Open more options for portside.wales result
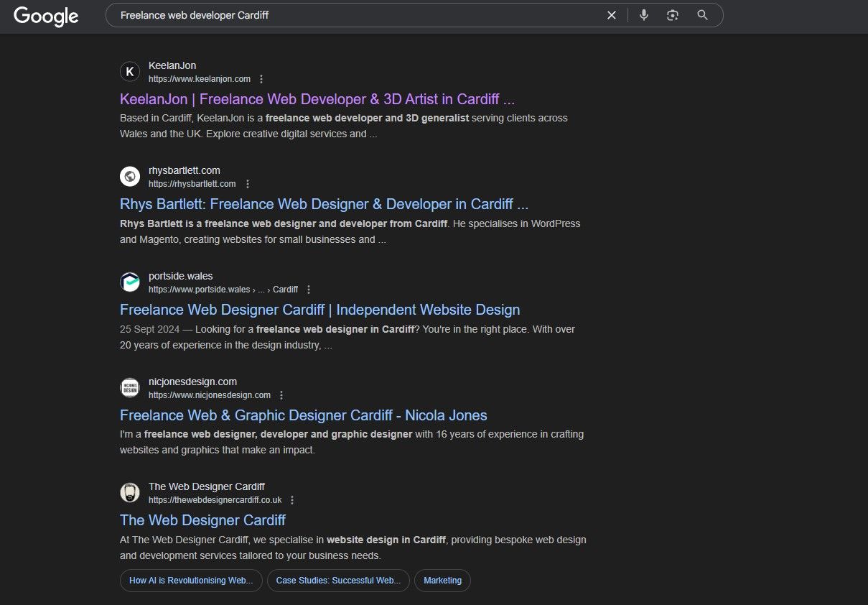This screenshot has width=868, height=605. point(309,290)
